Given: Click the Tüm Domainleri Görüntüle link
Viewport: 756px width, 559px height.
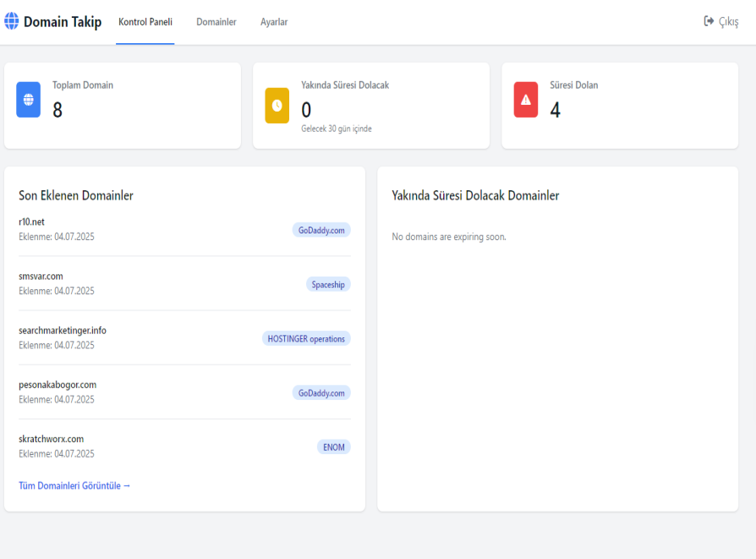Looking at the screenshot, I should [x=74, y=485].
